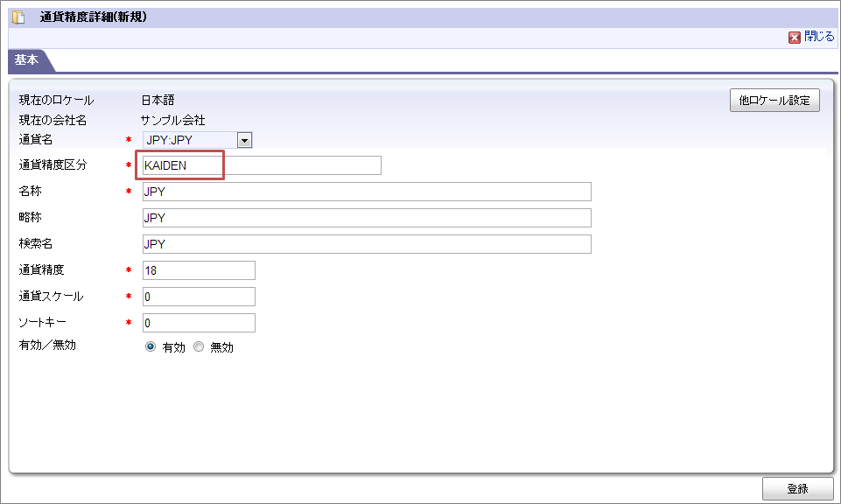Focus the 名称 input field

coord(367,192)
